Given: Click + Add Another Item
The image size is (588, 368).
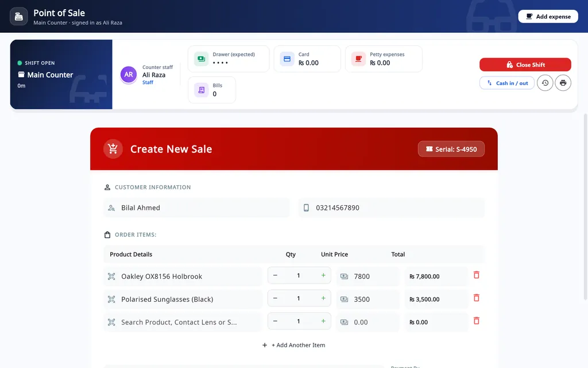Looking at the screenshot, I should (293, 345).
